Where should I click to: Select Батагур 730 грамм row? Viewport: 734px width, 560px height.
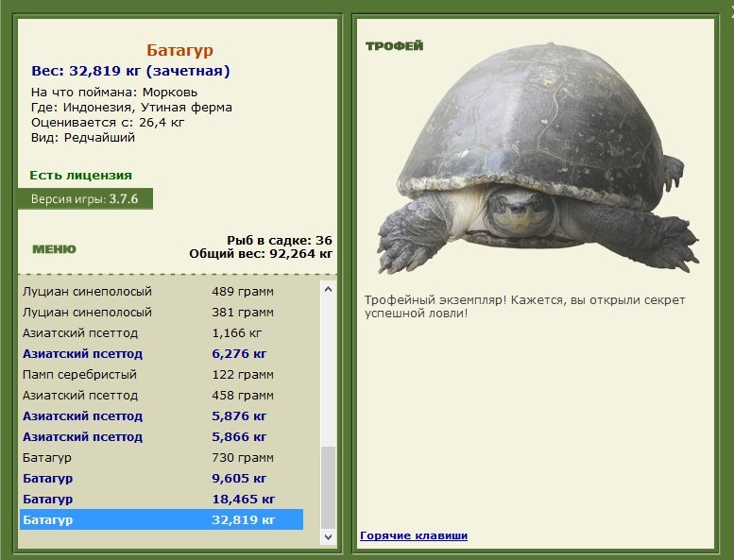click(162, 458)
